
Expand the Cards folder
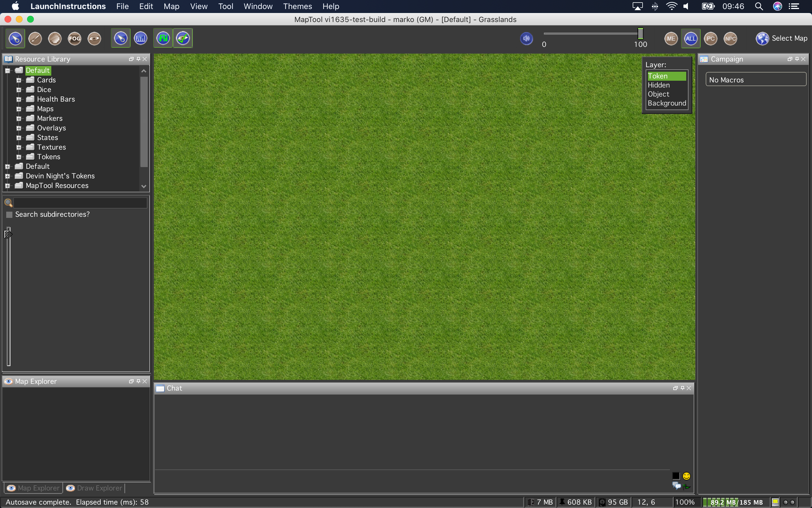[x=19, y=80]
